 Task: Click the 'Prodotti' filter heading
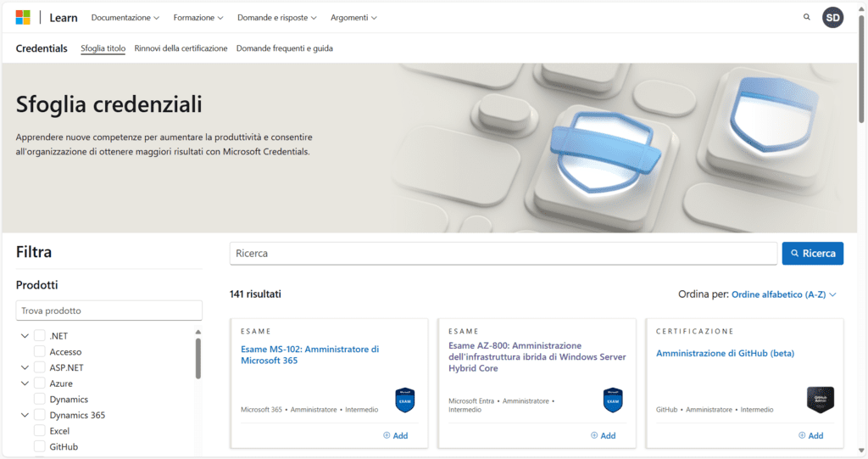pos(36,285)
